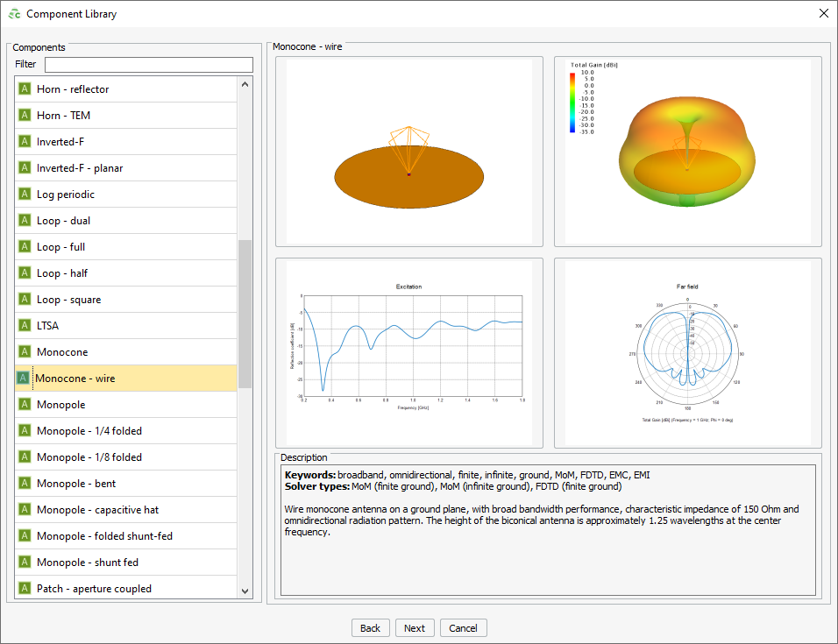
Task: Cancel the Component Library dialog
Action: [463, 628]
